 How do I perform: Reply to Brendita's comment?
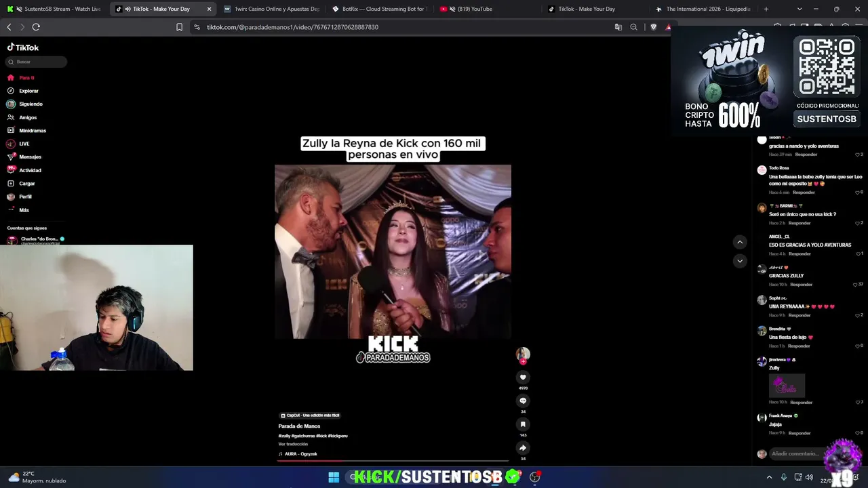(x=800, y=346)
